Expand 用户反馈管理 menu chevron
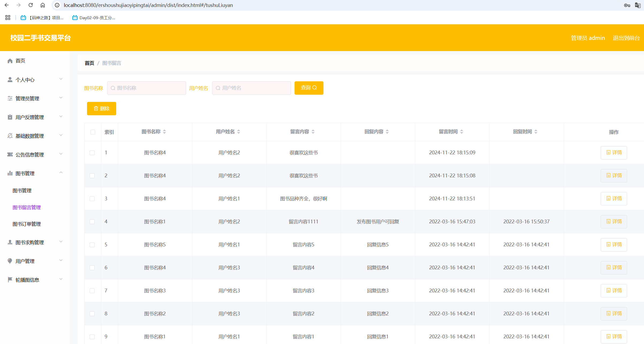The width and height of the screenshot is (644, 344). pyautogui.click(x=61, y=116)
